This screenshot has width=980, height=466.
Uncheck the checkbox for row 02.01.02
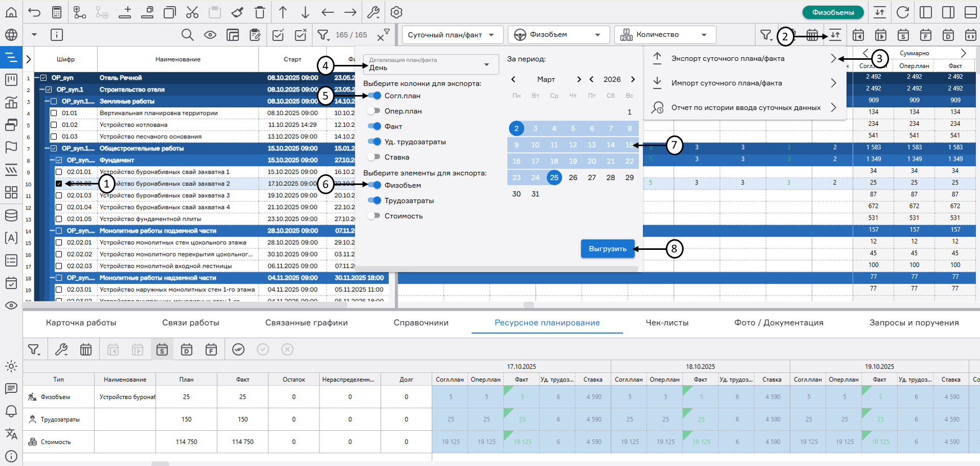59,183
